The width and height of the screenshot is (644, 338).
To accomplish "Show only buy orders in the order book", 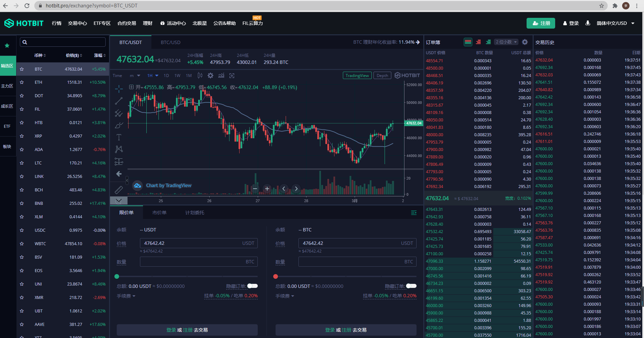I will click(x=488, y=42).
